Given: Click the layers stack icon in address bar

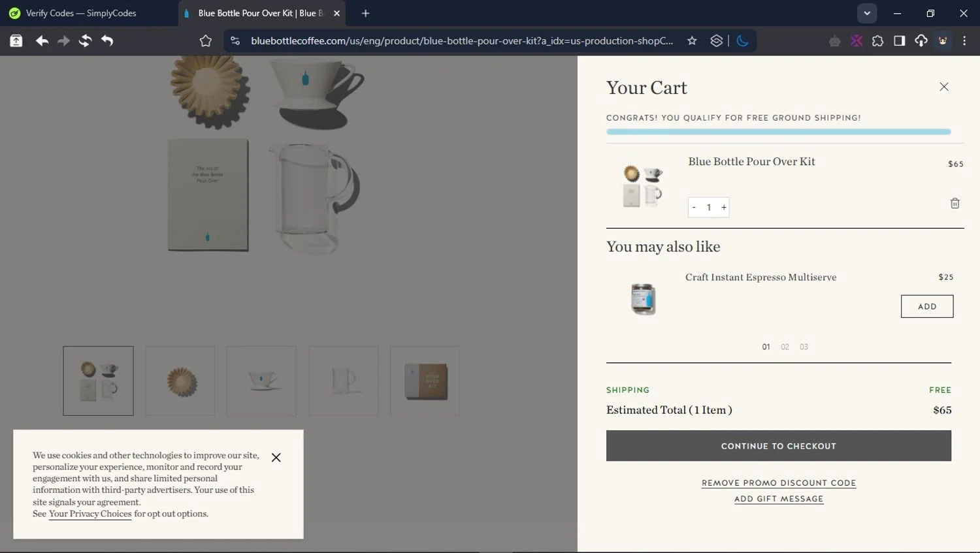Looking at the screenshot, I should [x=716, y=40].
